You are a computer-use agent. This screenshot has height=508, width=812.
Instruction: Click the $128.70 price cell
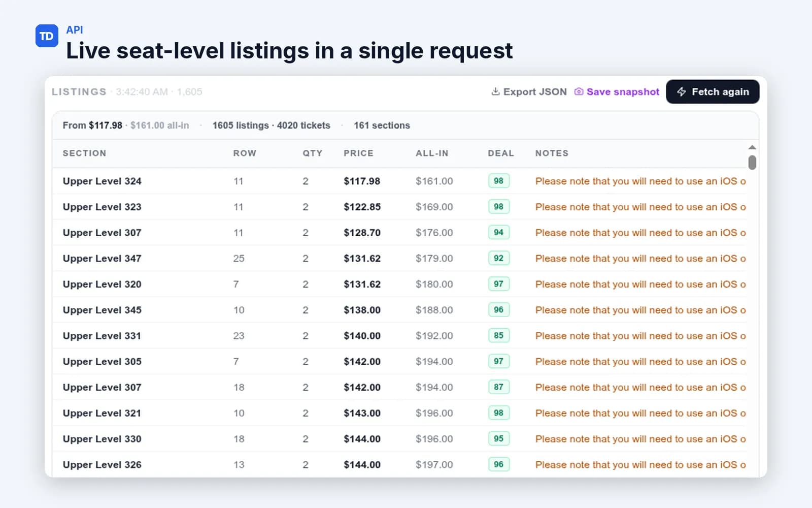pyautogui.click(x=362, y=233)
